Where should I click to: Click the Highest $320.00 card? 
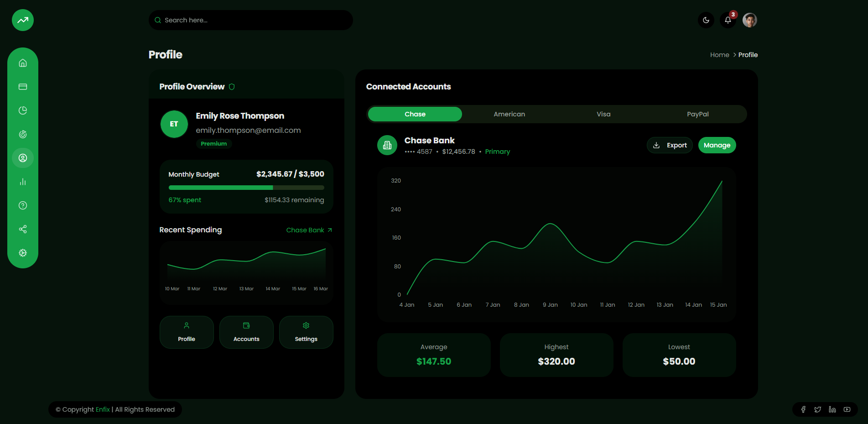556,355
